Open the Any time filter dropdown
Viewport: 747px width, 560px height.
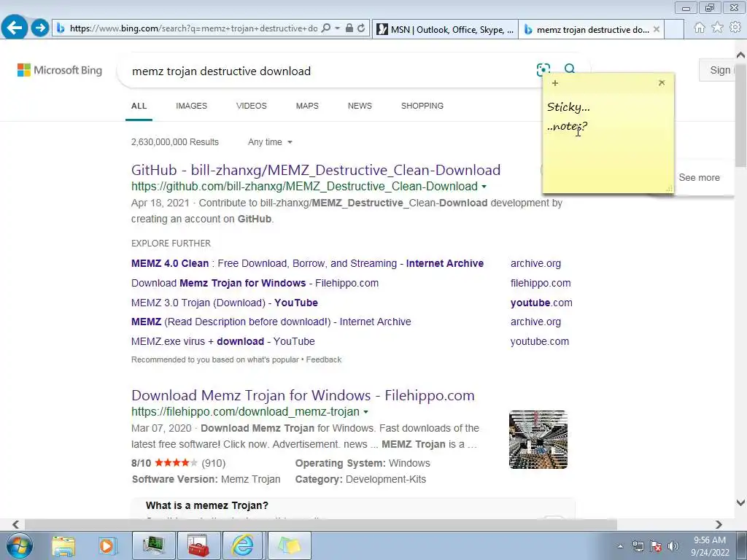coord(270,142)
